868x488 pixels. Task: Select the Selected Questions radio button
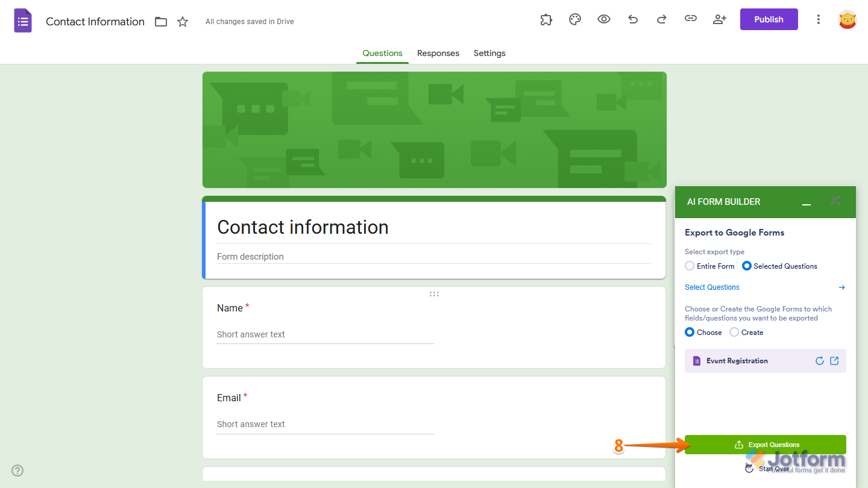(747, 266)
